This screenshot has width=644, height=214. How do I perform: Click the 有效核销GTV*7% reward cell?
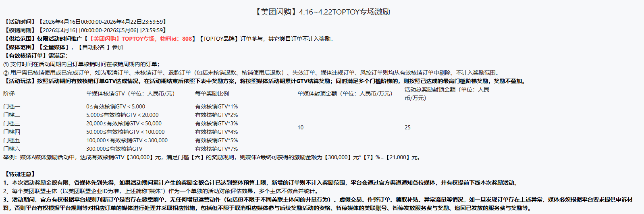coord(216,149)
